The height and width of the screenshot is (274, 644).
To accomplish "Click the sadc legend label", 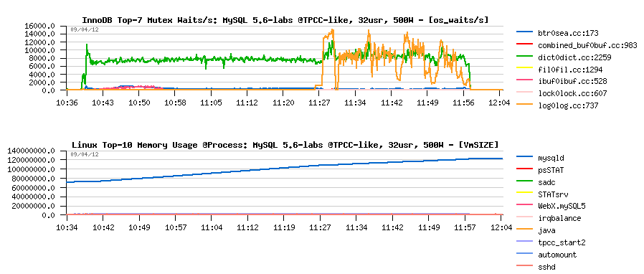I will click(x=546, y=182).
